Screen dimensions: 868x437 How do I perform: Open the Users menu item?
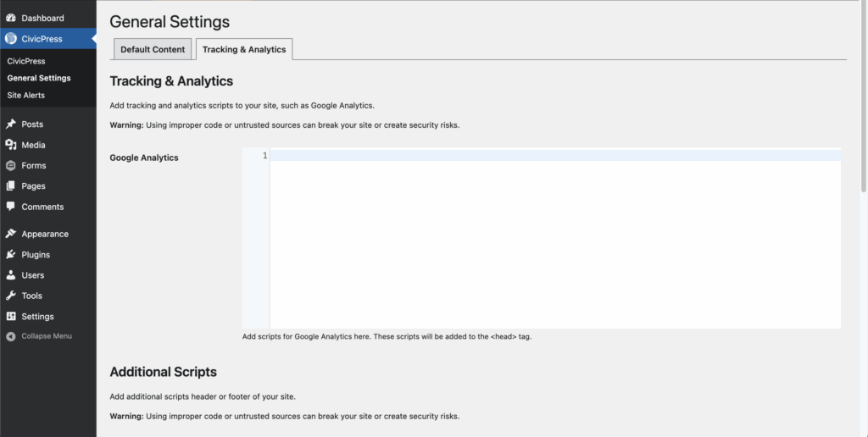tap(48, 275)
